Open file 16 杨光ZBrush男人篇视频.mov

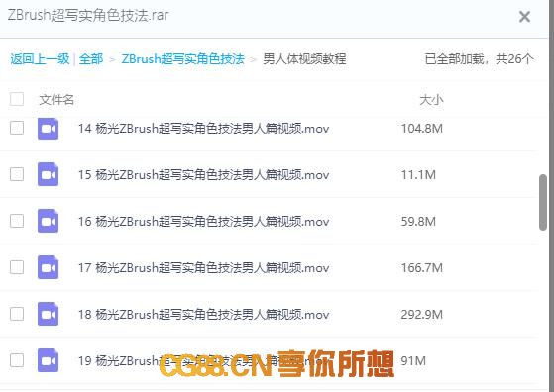[203, 221]
